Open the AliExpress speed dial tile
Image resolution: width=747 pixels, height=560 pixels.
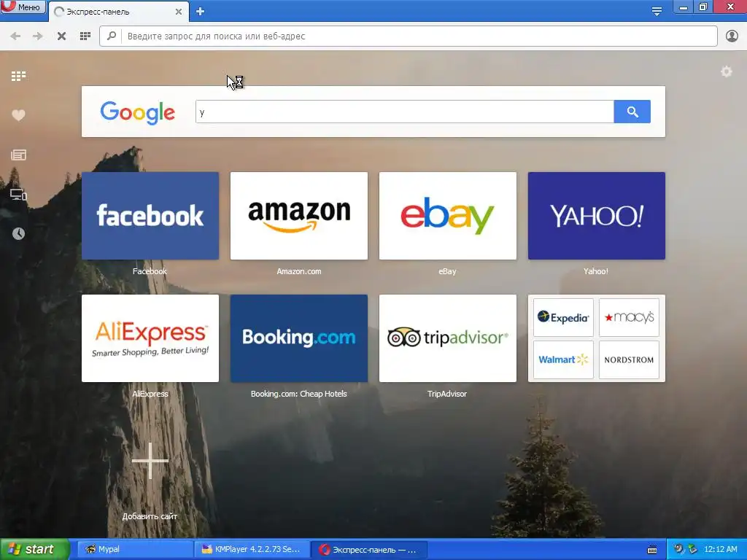(x=150, y=338)
